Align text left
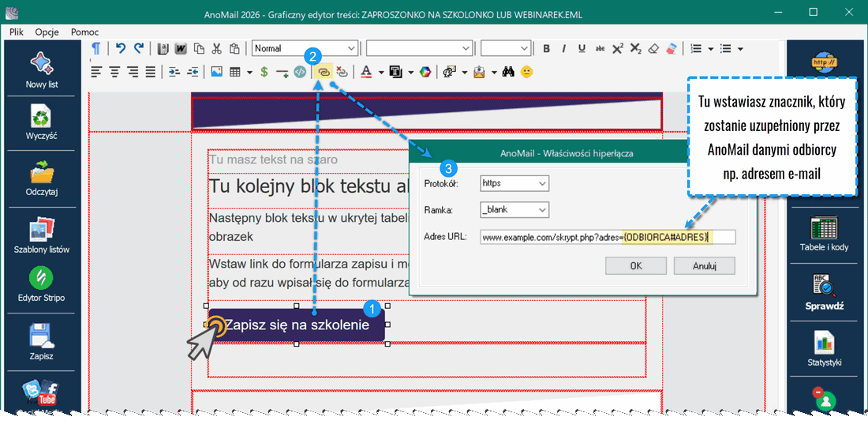868x428 pixels. (97, 71)
